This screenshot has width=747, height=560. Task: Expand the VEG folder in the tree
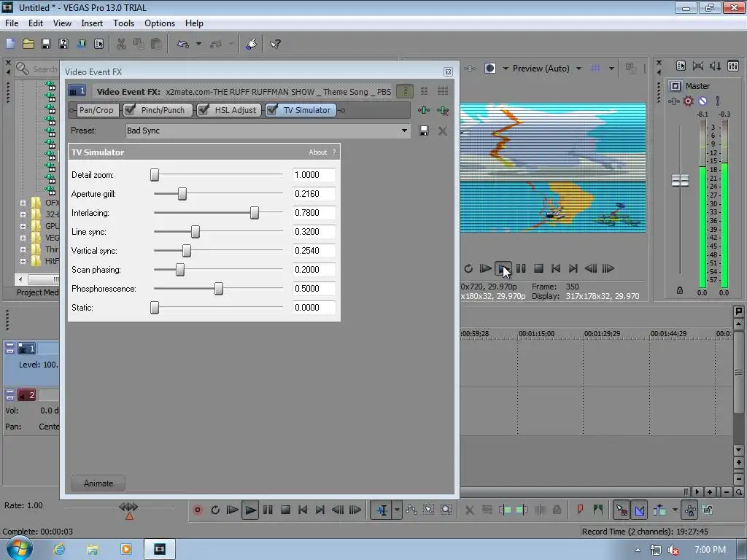[23, 238]
